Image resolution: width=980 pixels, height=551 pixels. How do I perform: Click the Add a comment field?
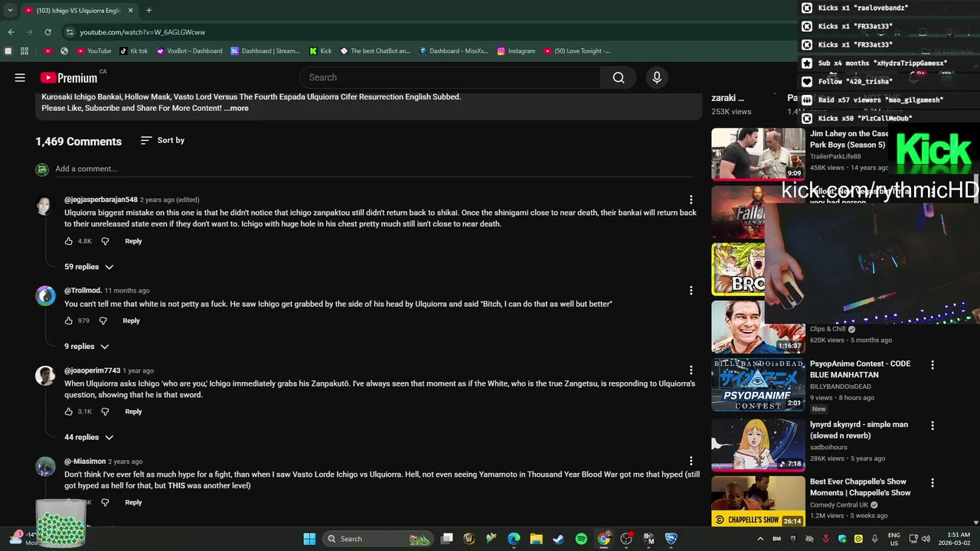click(374, 168)
